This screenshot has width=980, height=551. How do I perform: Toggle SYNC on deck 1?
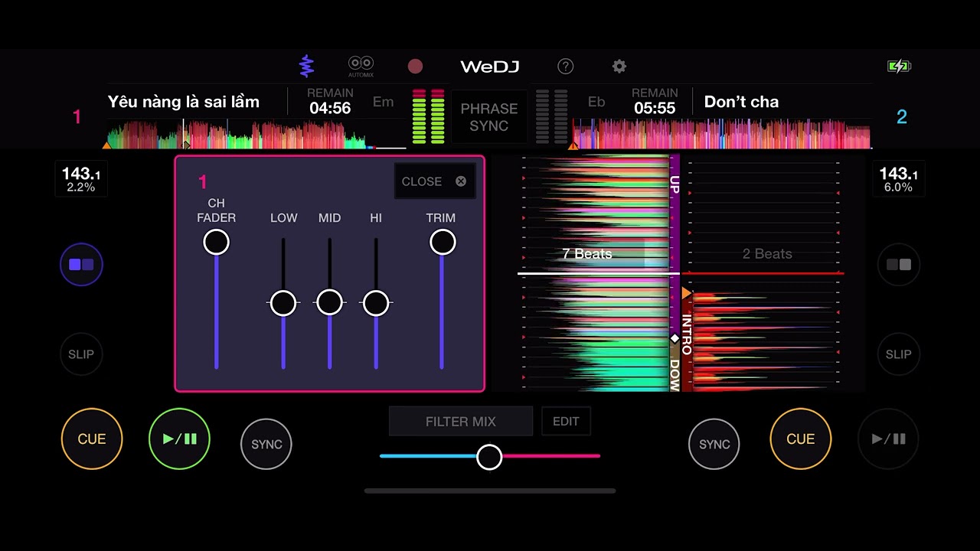pos(266,444)
